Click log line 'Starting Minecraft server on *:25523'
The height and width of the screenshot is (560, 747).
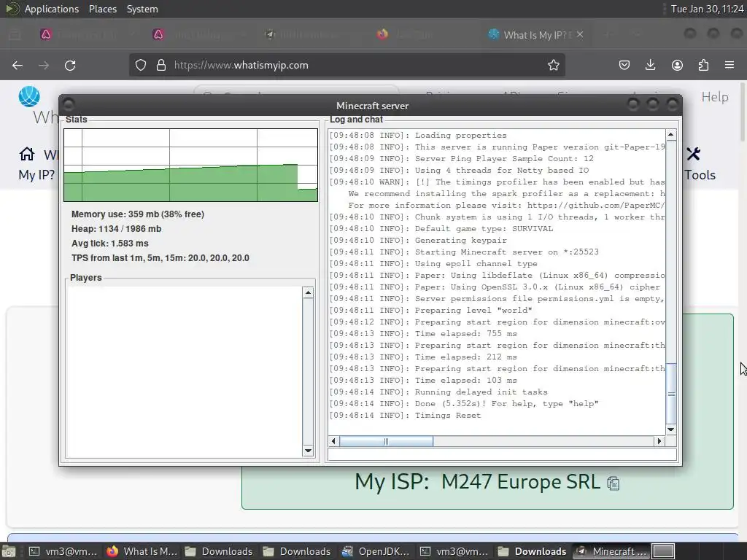pyautogui.click(x=463, y=252)
